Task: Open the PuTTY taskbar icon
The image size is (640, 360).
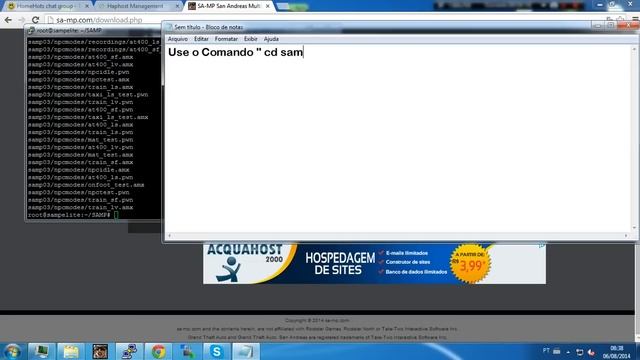Action: tap(129, 351)
